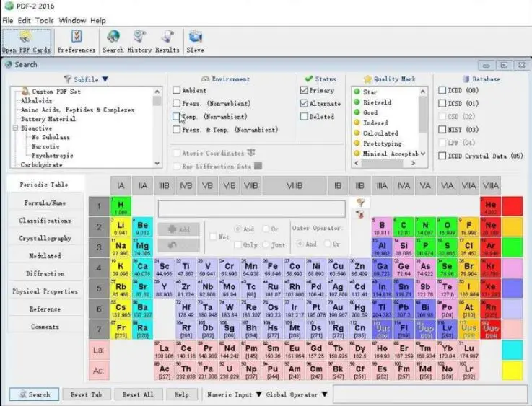
Task: Uncheck the Primary status checkbox
Action: point(304,90)
